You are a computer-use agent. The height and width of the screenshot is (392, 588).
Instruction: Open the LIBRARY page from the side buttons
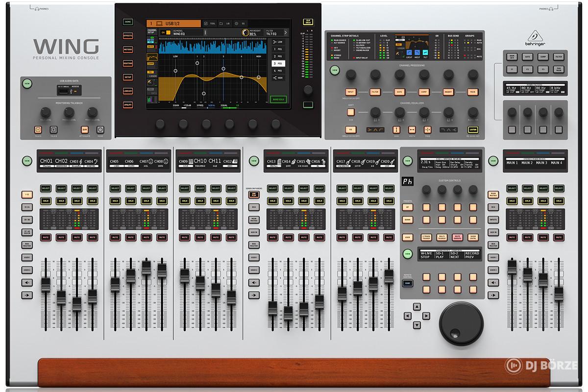128,91
